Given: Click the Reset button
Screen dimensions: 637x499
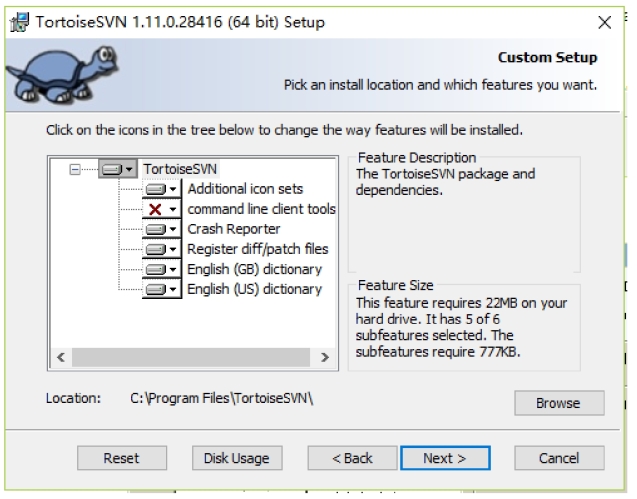Looking at the screenshot, I should point(121,458).
